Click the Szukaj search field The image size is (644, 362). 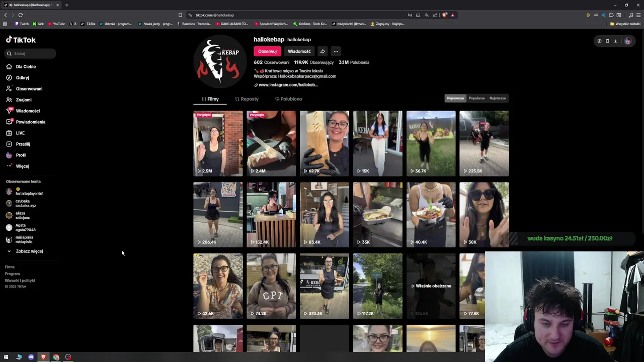pyautogui.click(x=30, y=53)
